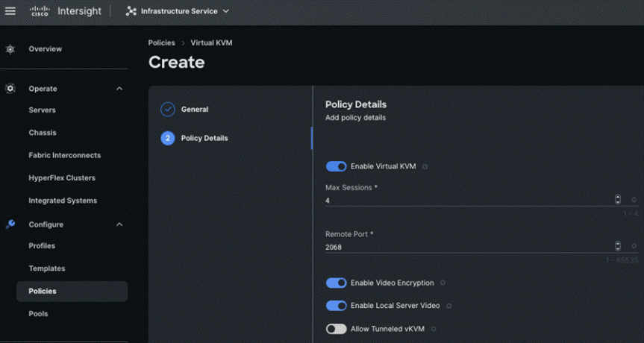Open Pools in the sidebar

pos(38,314)
